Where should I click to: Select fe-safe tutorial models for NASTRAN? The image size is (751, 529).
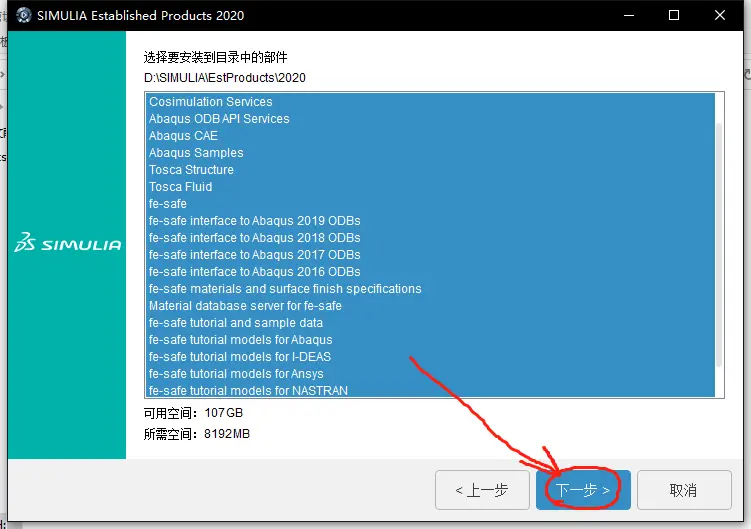(430, 390)
